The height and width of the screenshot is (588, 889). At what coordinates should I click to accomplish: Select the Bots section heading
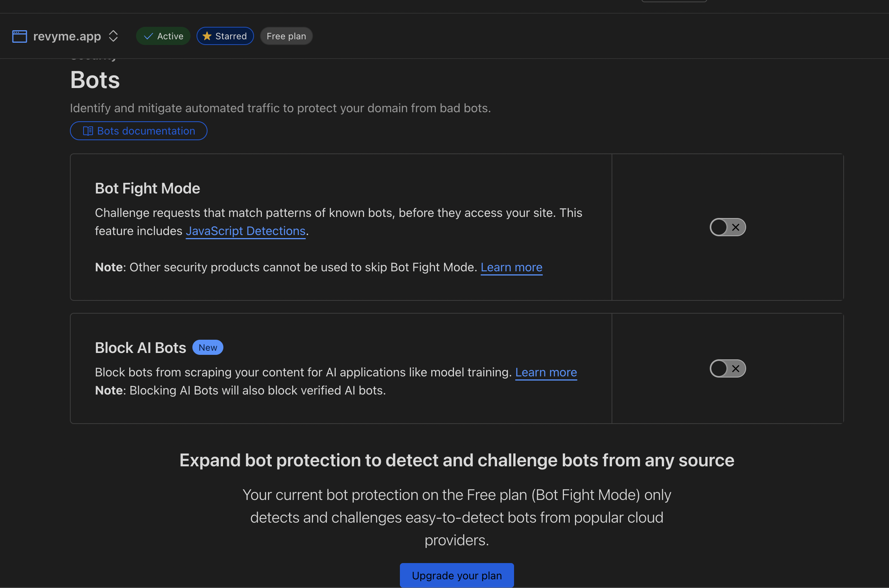pyautogui.click(x=95, y=80)
